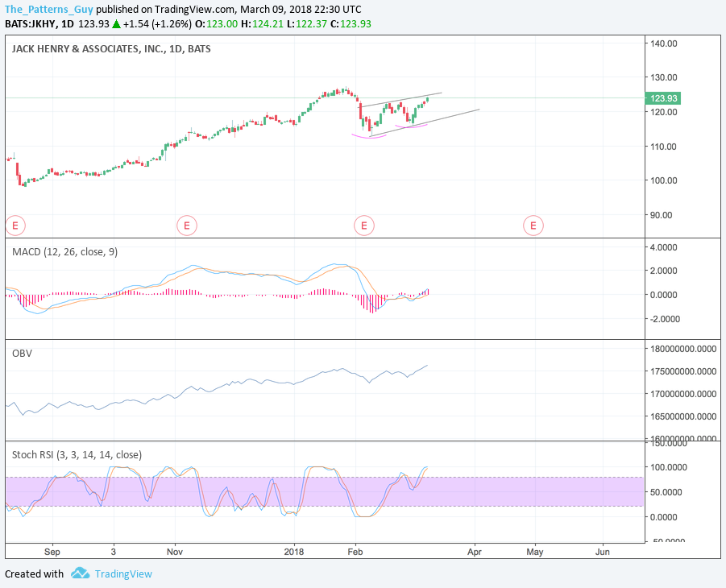Click the 90.00 price axis label
726x588 pixels.
pyautogui.click(x=662, y=215)
